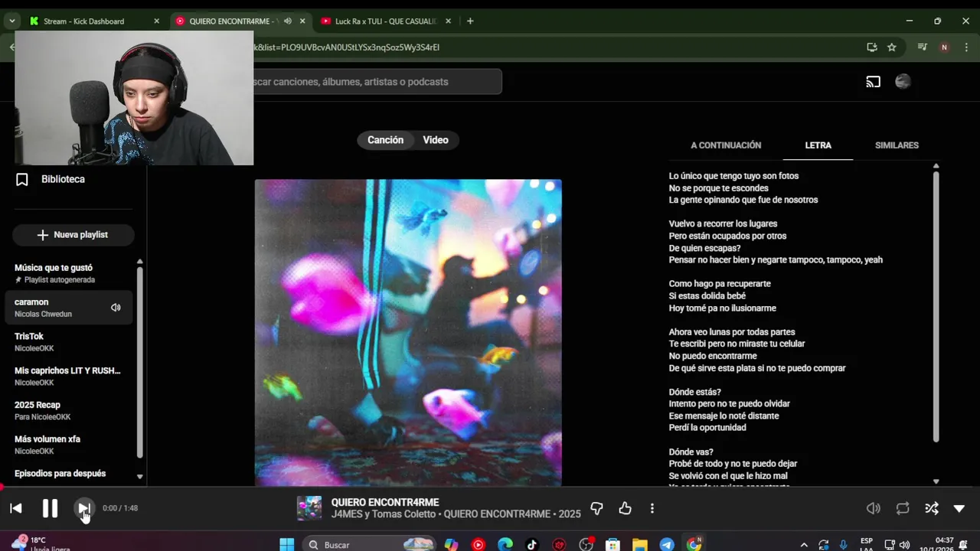Click the song title QUIERO ENCONTR4RME in player bar
Screen dimensions: 980x551
point(385,503)
